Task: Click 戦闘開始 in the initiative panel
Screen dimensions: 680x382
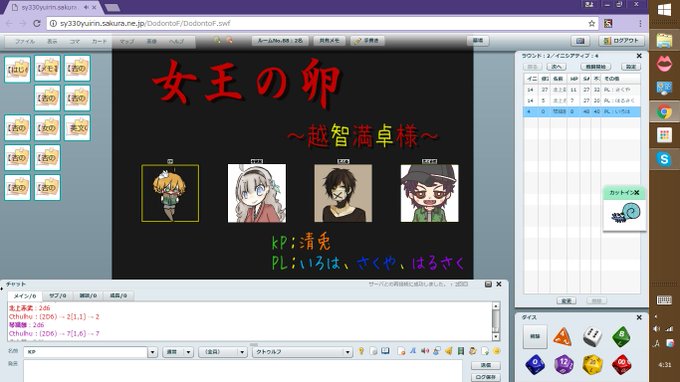Action: 595,67
